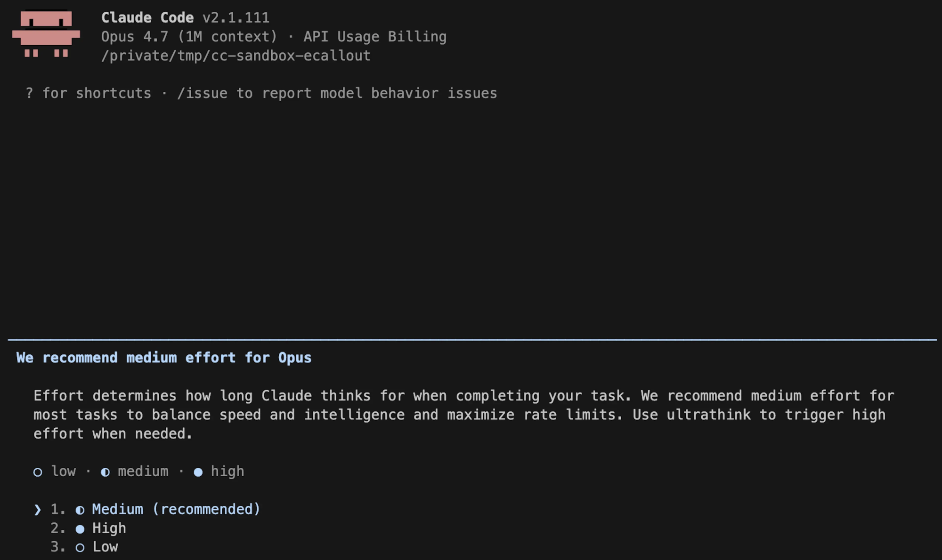Click the working directory path /private/tmp/cc-sandbox-ecallout

(235, 56)
